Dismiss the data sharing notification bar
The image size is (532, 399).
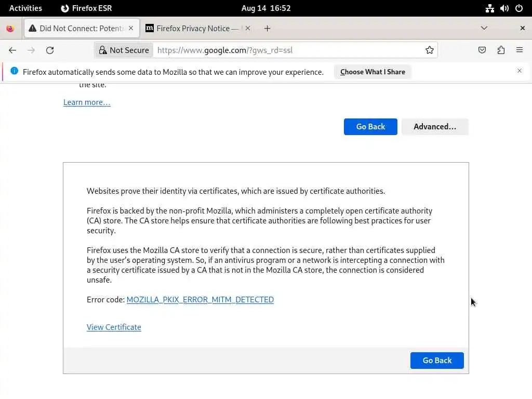(x=520, y=71)
